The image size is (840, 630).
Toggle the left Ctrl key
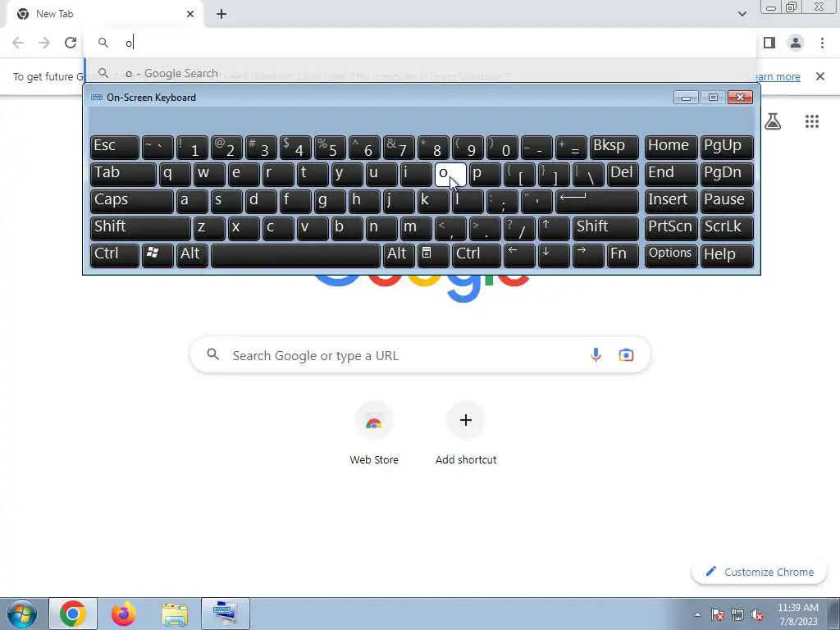[x=115, y=255]
